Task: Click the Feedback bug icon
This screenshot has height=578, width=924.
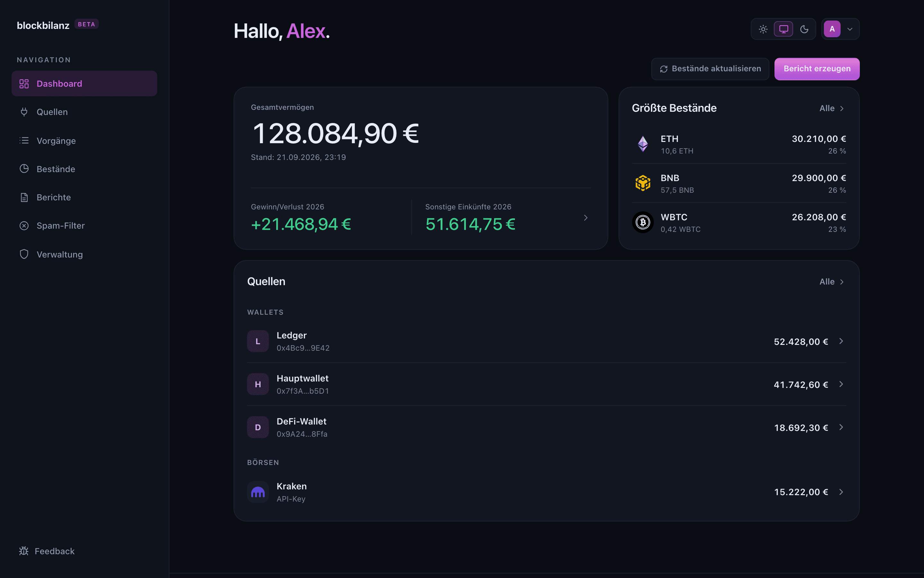Action: [x=24, y=551]
